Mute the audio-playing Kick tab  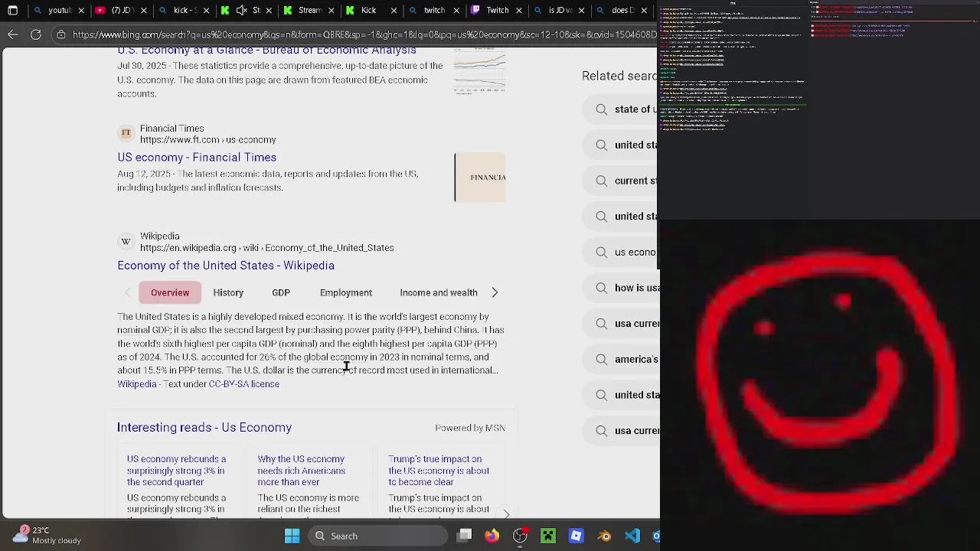pyautogui.click(x=242, y=11)
